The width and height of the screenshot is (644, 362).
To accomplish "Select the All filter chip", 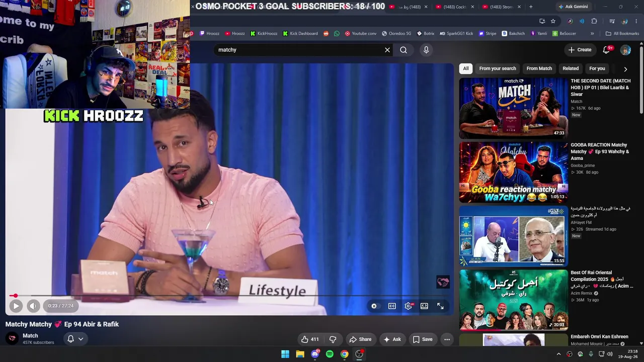I will (x=466, y=68).
